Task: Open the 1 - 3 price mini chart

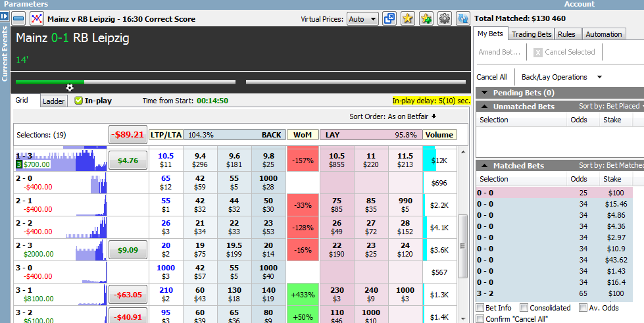Action: (x=61, y=160)
